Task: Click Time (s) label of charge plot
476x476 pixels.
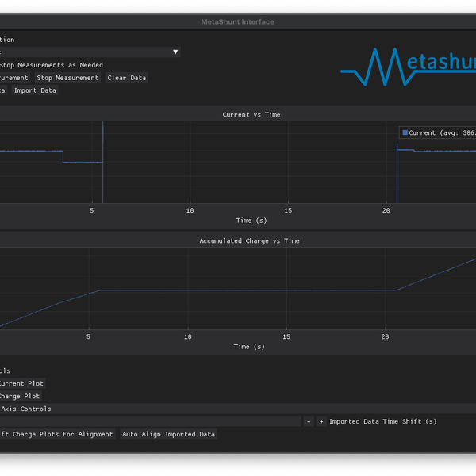Action: click(249, 347)
